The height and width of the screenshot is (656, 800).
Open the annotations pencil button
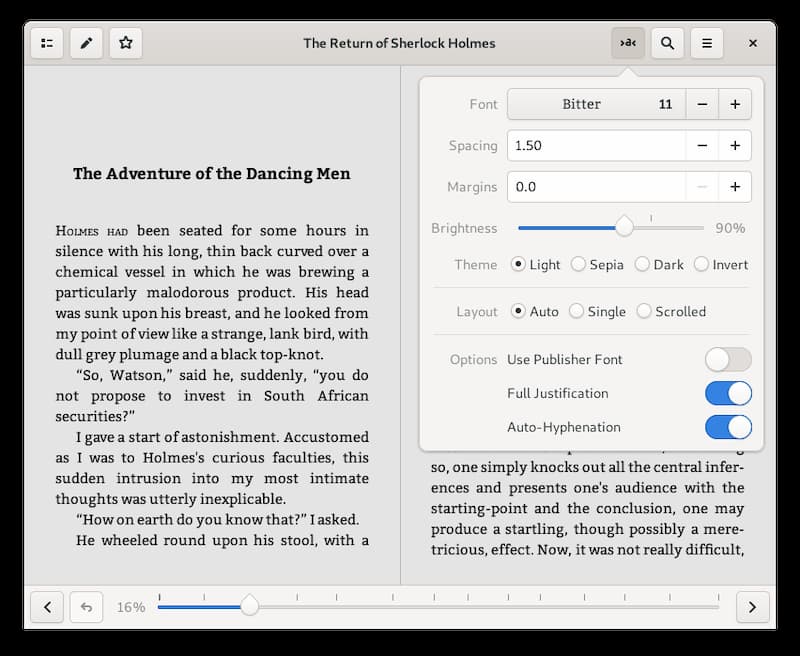(86, 43)
